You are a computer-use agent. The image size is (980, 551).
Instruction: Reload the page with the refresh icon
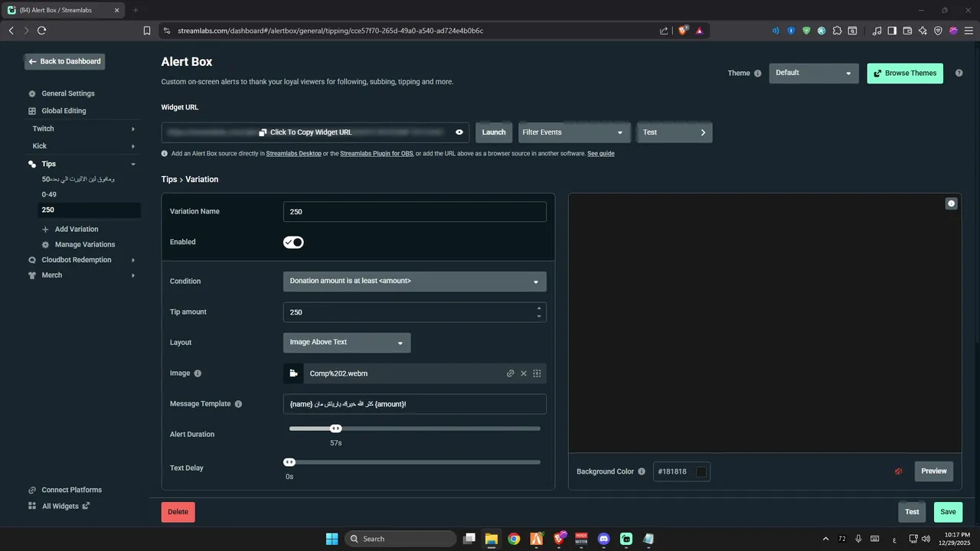(41, 31)
